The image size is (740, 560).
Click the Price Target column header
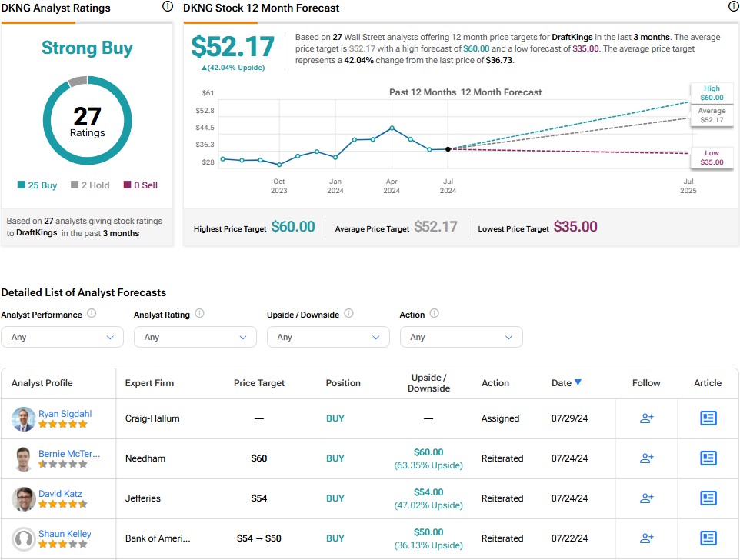(x=259, y=383)
